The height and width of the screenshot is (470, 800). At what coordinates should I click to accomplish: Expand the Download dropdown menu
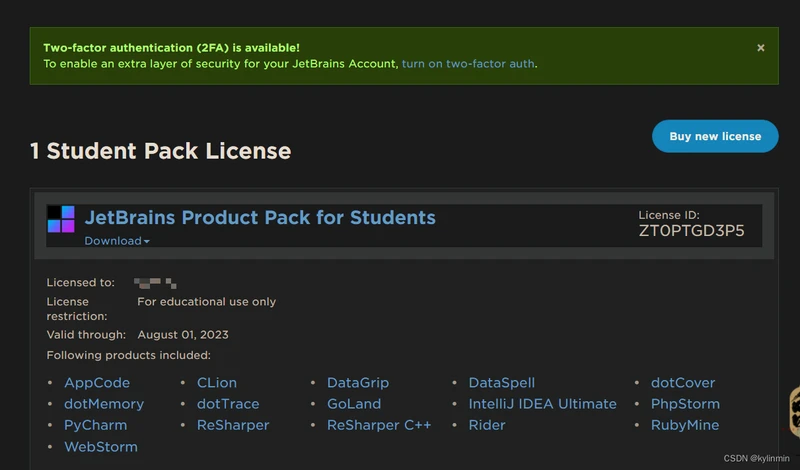coord(117,241)
